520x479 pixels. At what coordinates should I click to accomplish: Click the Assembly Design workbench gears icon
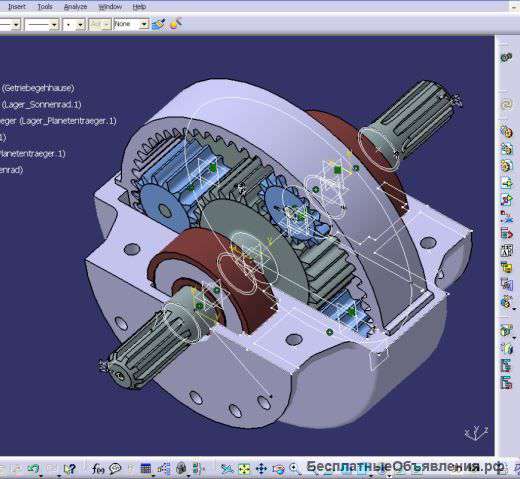coord(506,57)
